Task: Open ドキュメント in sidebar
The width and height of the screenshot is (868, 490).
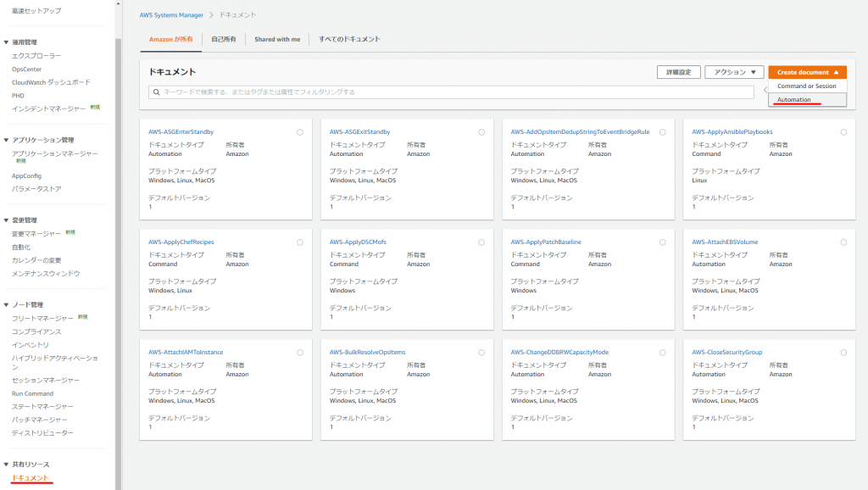Action: 31,478
